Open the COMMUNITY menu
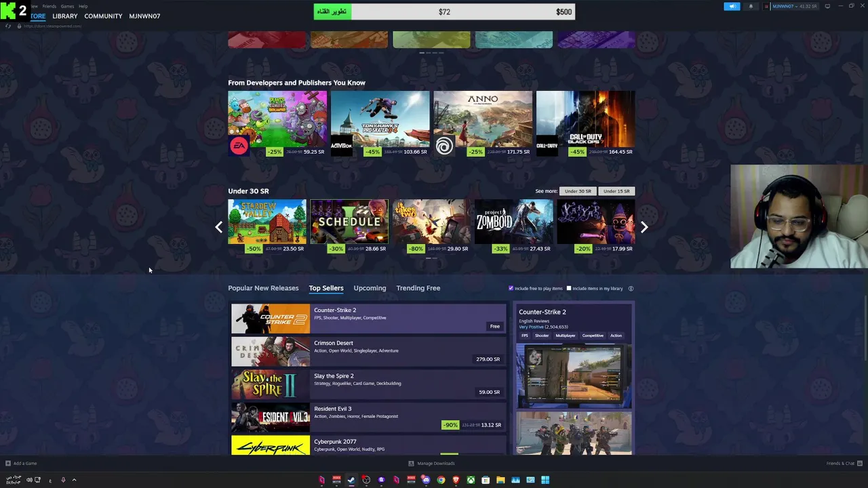 click(103, 16)
